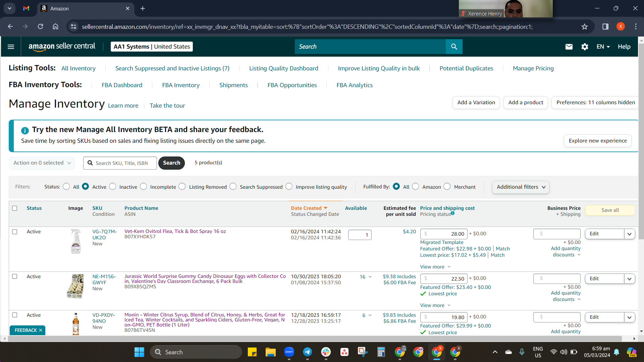
Task: Click the price field showing 28.00
Action: (444, 234)
